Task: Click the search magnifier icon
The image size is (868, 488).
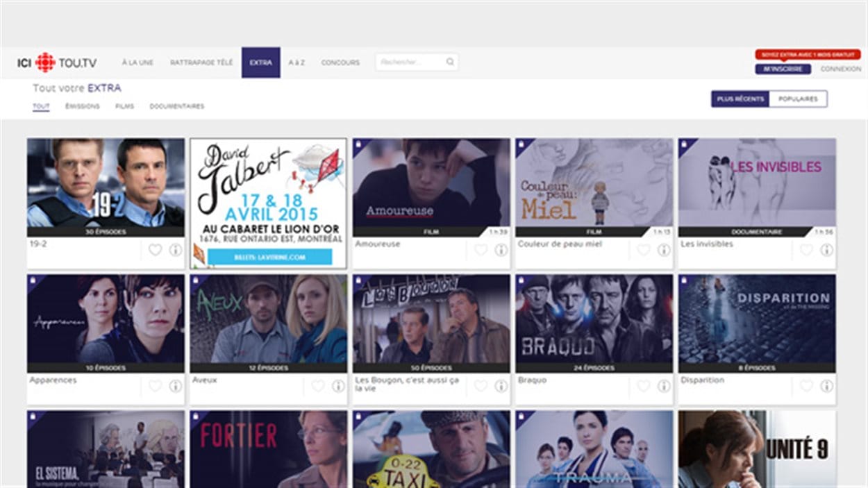Action: click(450, 62)
